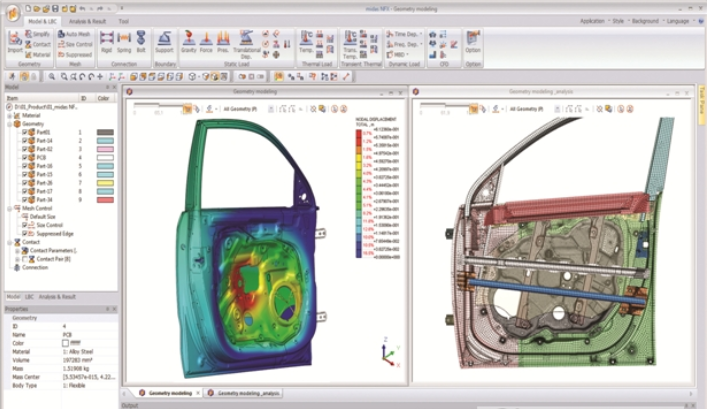The width and height of the screenshot is (707, 409).
Task: Open the Tool ribbon tab
Action: click(122, 19)
